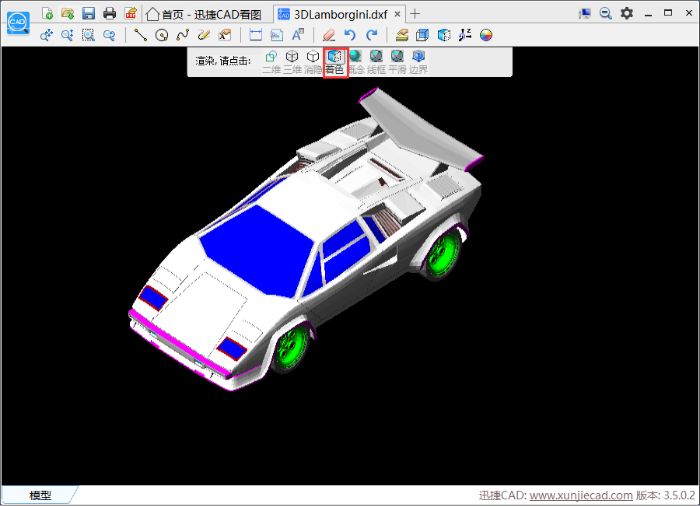Click the render style cube icon
Screen dimensions: 700x506
click(444, 35)
